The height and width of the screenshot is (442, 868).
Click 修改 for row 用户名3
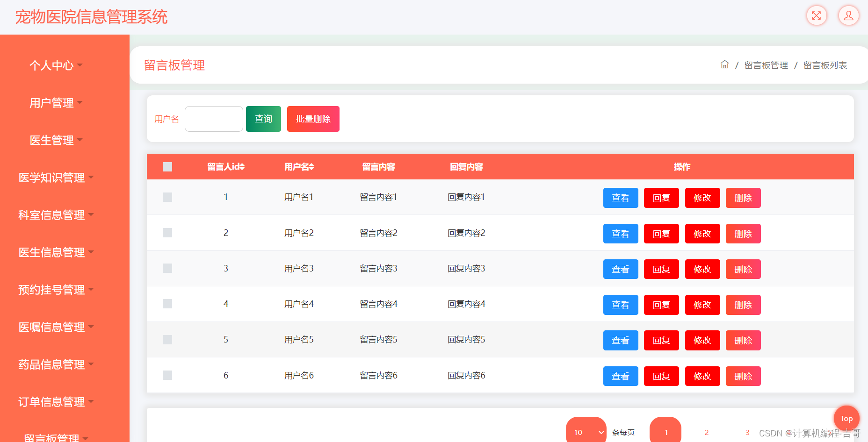point(702,269)
